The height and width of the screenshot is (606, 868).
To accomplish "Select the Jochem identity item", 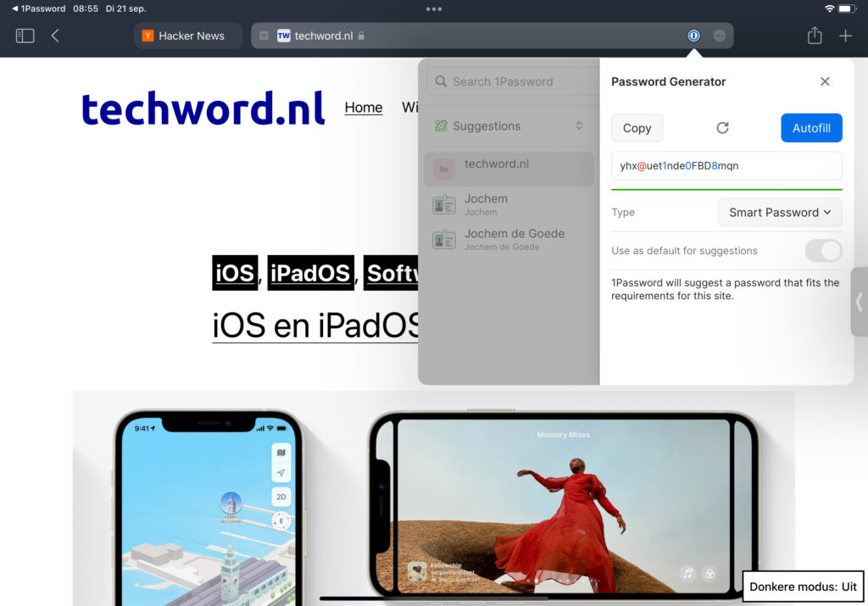I will pos(509,204).
